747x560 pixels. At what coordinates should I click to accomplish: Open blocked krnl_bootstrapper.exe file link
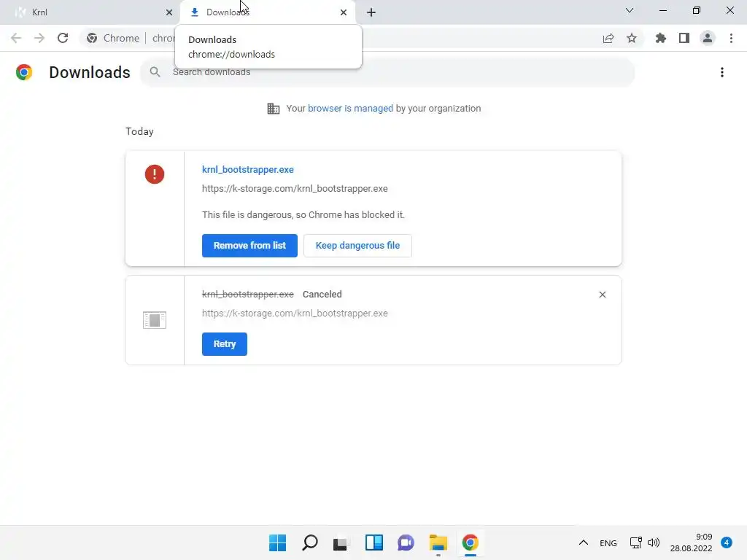coord(248,169)
